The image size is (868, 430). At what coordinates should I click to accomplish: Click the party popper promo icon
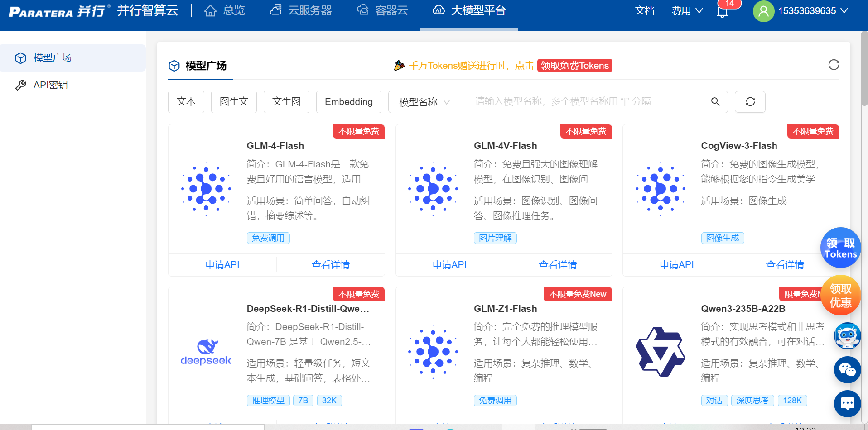399,66
